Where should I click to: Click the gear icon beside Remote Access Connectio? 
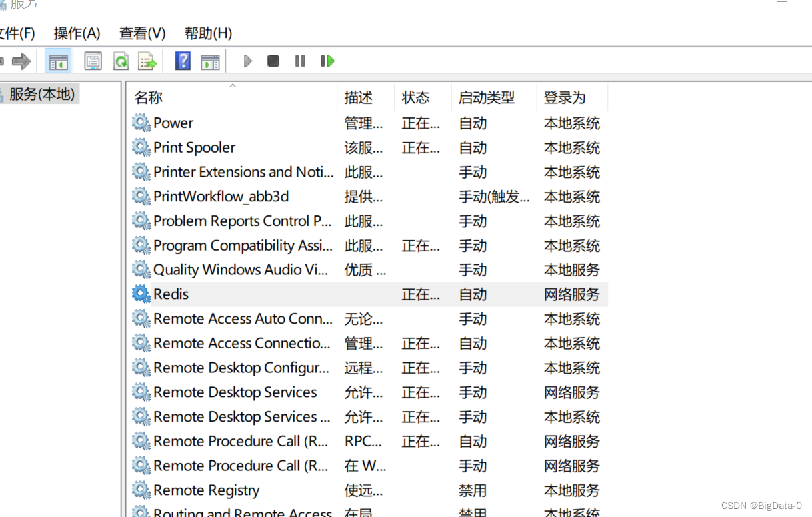pos(141,343)
